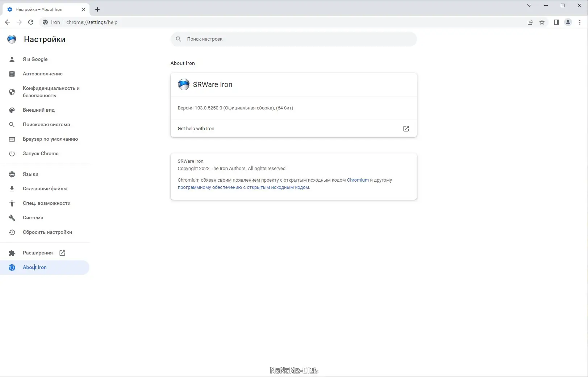Click the clipboard icon beside 'Автозаполнение'

click(12, 74)
